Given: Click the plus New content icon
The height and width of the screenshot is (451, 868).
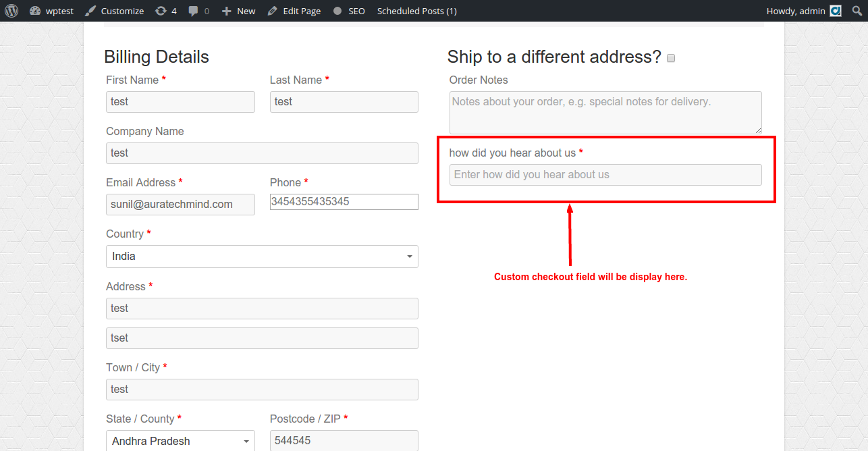Looking at the screenshot, I should (226, 11).
